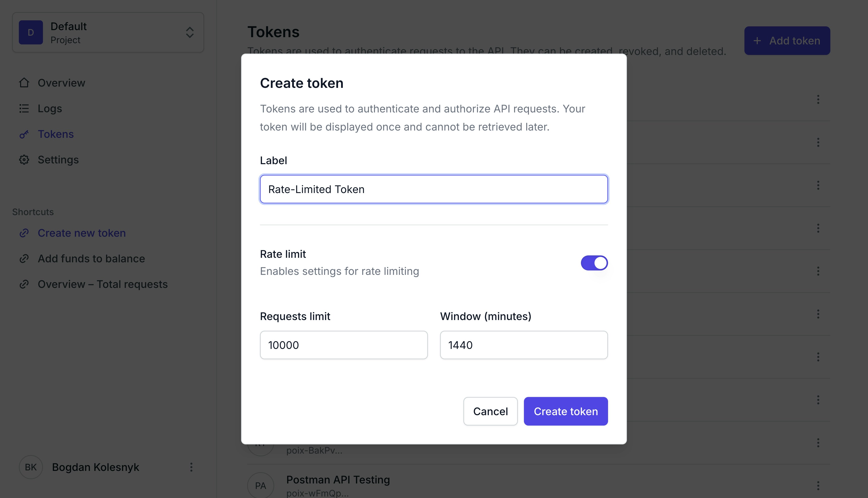Click the Add funds to balance link icon
The height and width of the screenshot is (498, 868).
coord(24,259)
